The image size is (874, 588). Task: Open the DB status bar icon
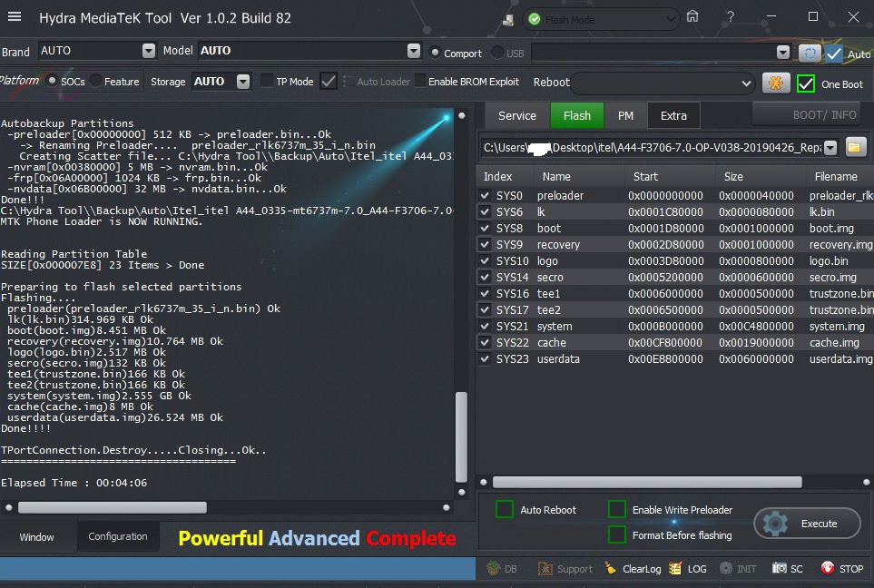pos(502,569)
